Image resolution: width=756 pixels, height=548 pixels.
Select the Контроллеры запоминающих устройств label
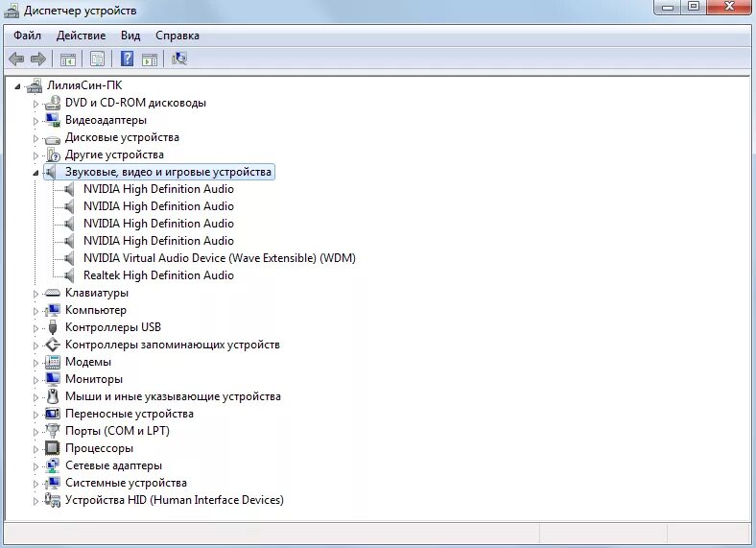[172, 345]
